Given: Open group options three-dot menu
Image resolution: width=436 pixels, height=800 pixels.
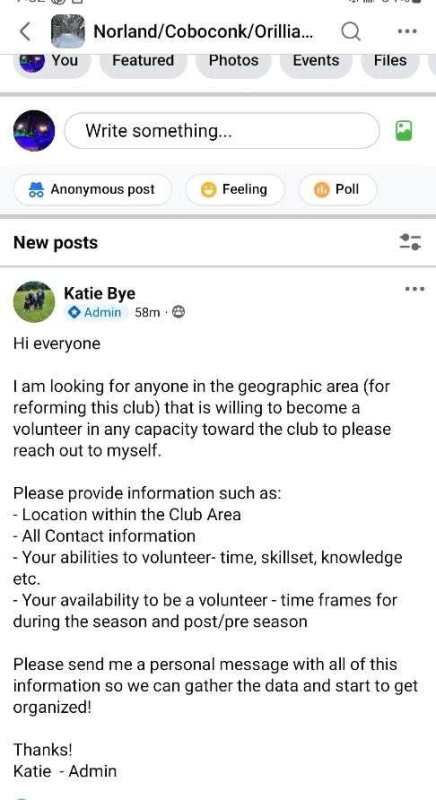Looking at the screenshot, I should pos(407,31).
